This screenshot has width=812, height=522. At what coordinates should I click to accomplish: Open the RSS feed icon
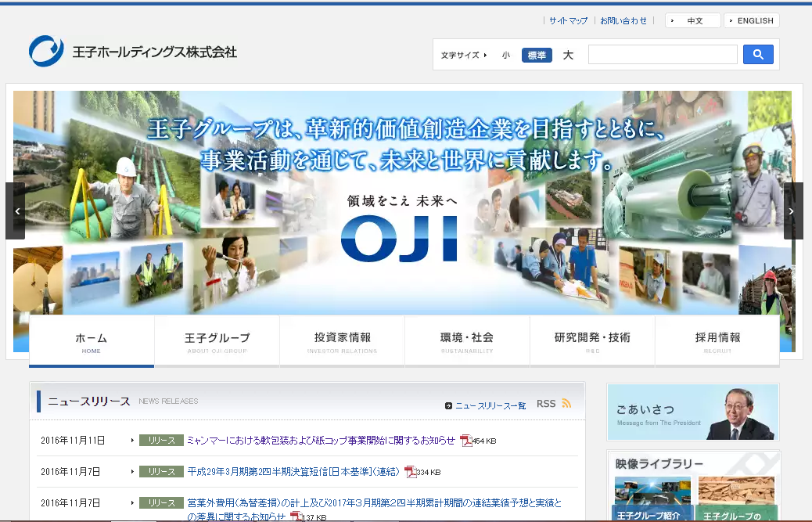[x=566, y=403]
